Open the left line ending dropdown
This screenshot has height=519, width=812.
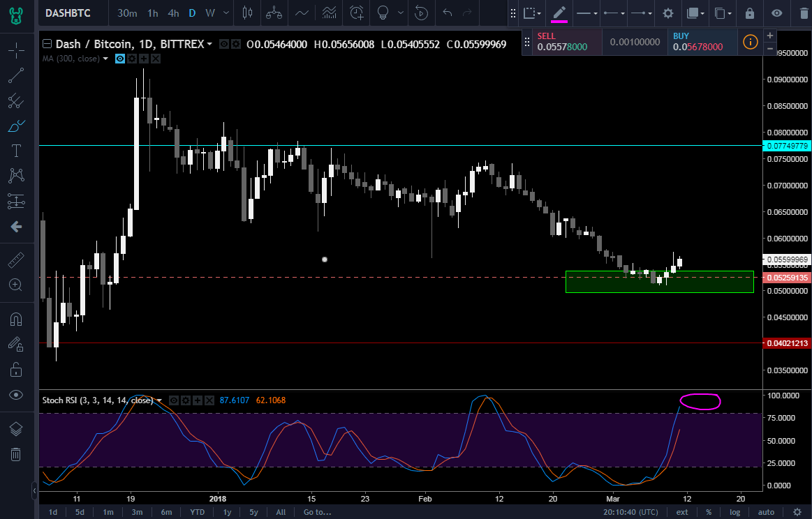point(614,13)
